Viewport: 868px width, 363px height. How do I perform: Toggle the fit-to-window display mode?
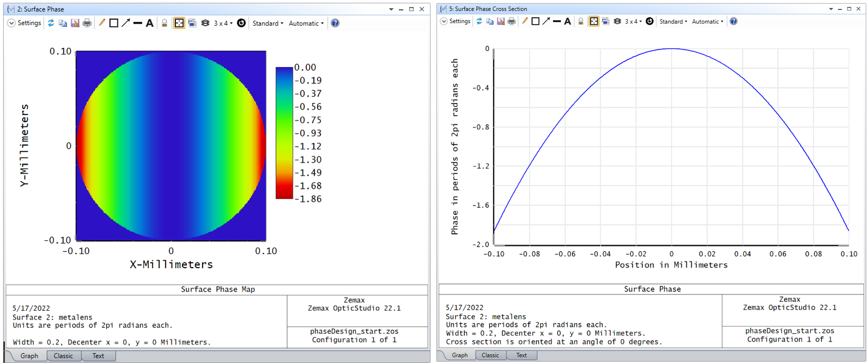coord(179,23)
